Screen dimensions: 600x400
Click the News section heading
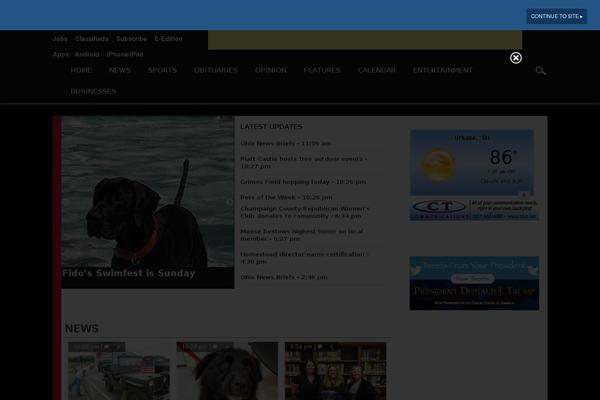coord(82,328)
